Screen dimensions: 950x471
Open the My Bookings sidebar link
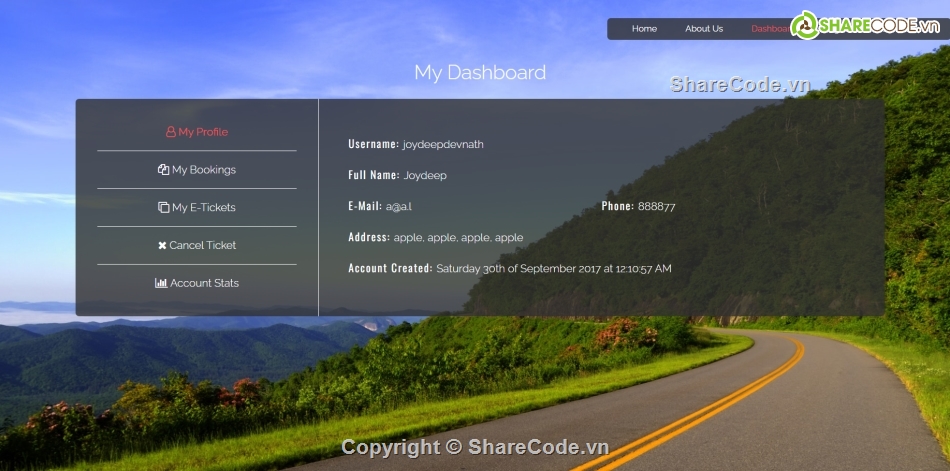tap(204, 170)
